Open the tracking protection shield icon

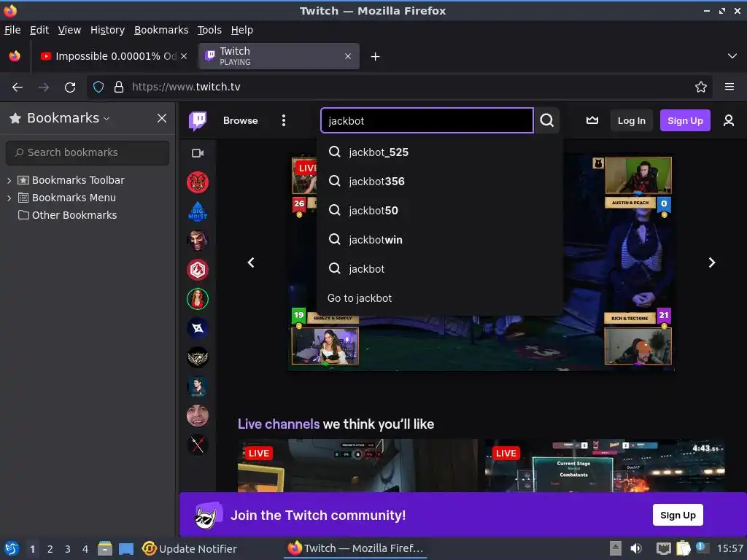click(98, 87)
